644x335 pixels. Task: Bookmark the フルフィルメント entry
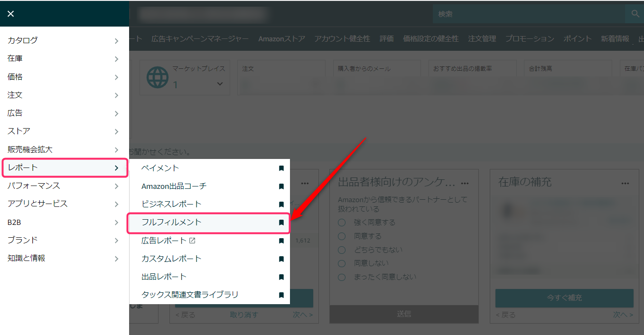(281, 223)
